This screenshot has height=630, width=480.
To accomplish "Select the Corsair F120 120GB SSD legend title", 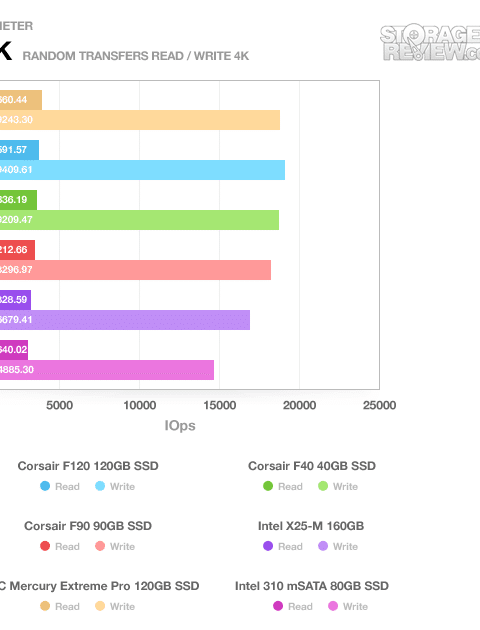I will [x=88, y=466].
